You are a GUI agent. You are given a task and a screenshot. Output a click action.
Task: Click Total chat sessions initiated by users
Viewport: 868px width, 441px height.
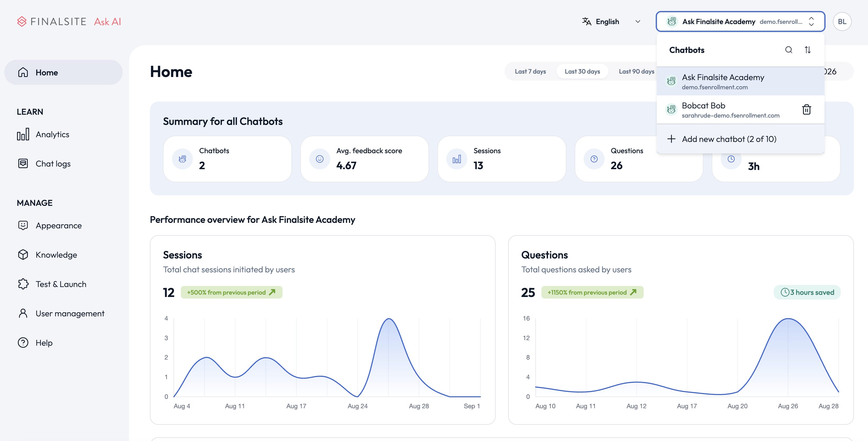click(229, 270)
